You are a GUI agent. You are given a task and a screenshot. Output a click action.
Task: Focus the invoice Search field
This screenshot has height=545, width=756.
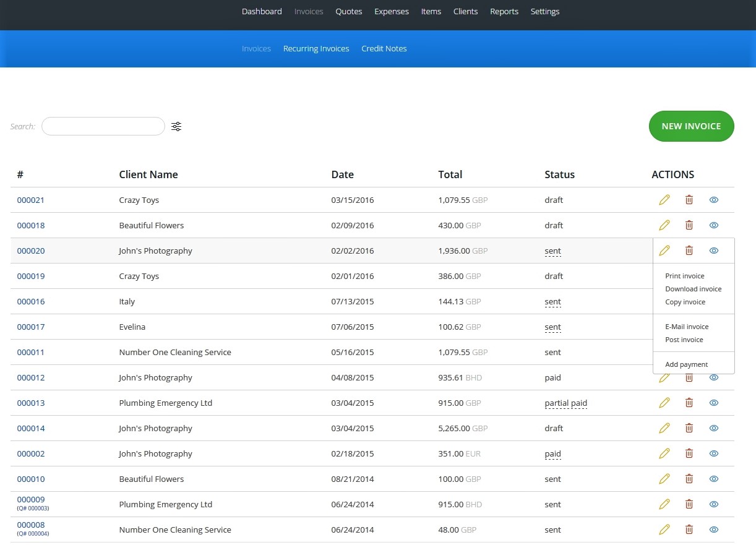[103, 126]
